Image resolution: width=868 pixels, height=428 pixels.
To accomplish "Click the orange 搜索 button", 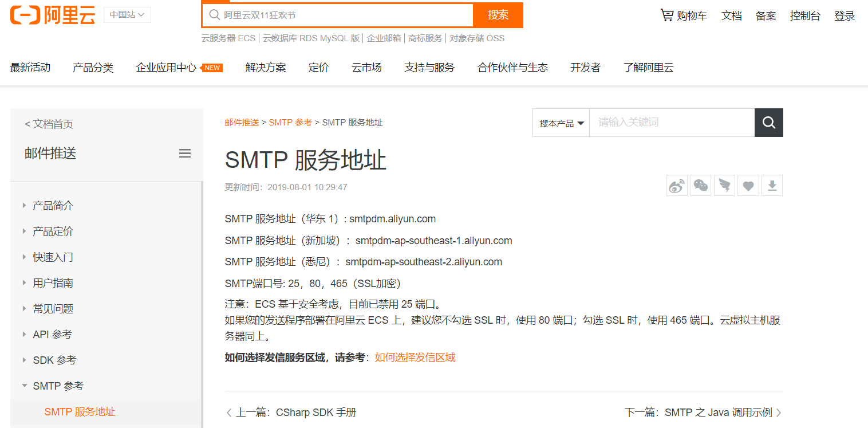I will tap(498, 15).
